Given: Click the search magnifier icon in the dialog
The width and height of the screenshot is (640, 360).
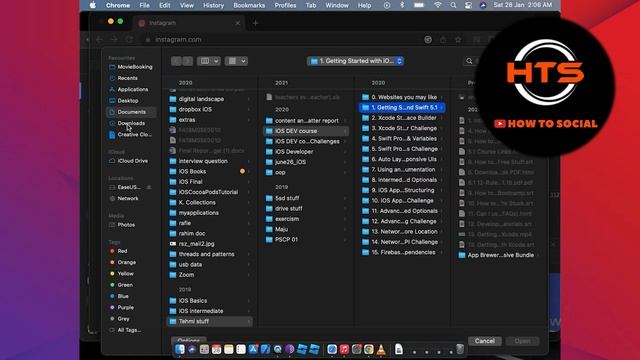Looking at the screenshot, I should [469, 61].
